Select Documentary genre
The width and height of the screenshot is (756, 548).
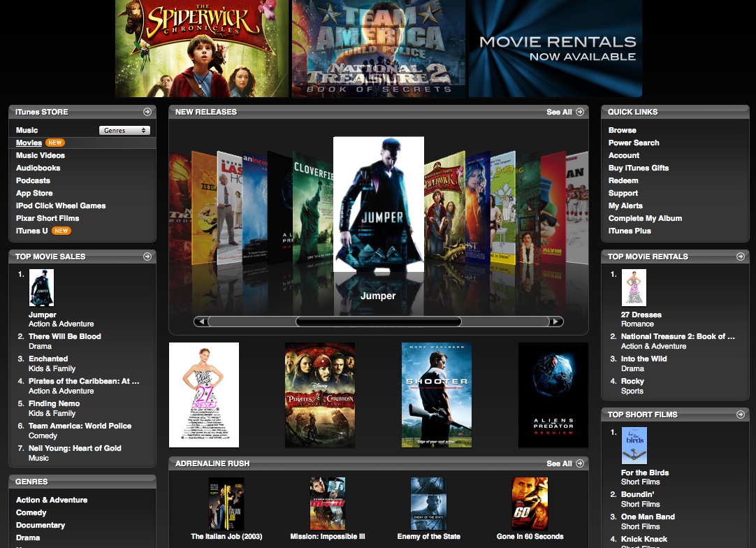tap(41, 525)
